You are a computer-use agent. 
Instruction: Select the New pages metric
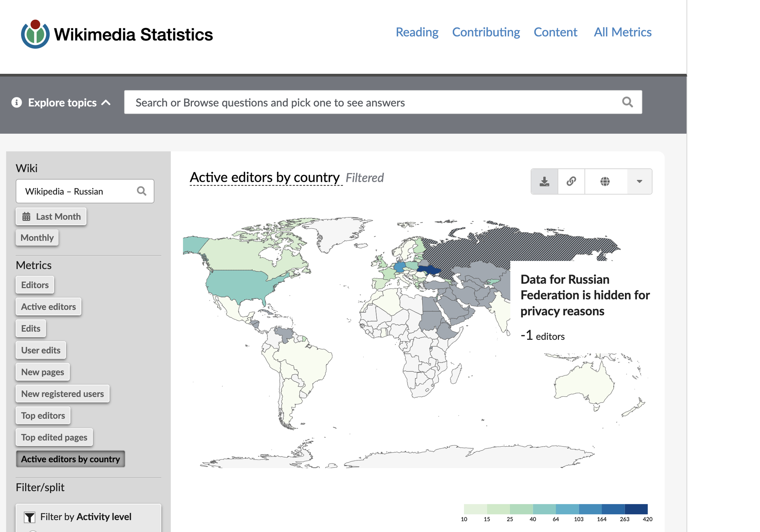pyautogui.click(x=43, y=372)
